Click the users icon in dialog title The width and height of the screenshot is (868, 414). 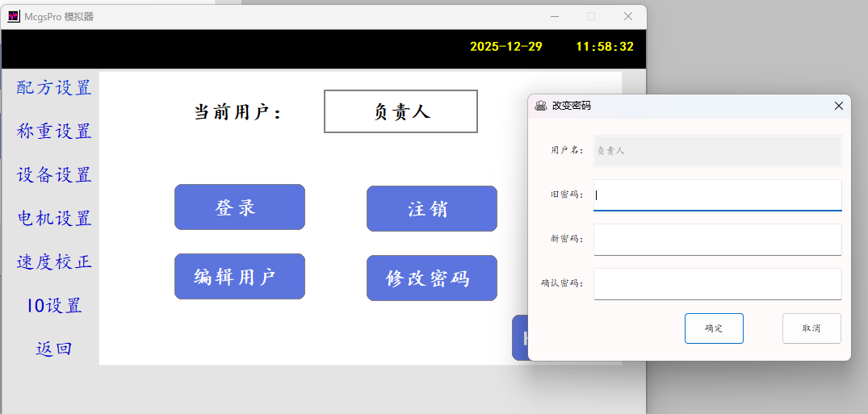(x=541, y=105)
